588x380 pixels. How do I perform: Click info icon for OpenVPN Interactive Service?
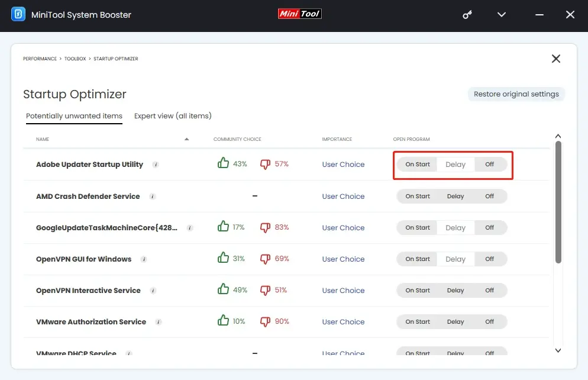tap(153, 291)
